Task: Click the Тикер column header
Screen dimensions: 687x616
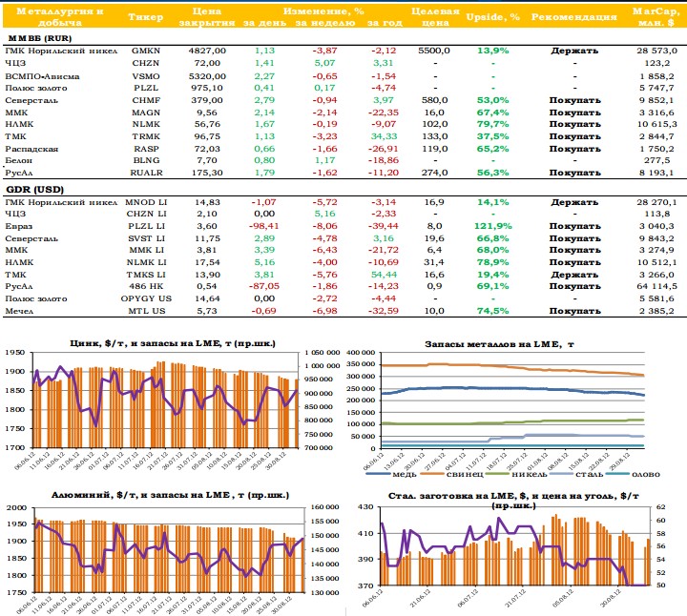Action: click(x=146, y=17)
